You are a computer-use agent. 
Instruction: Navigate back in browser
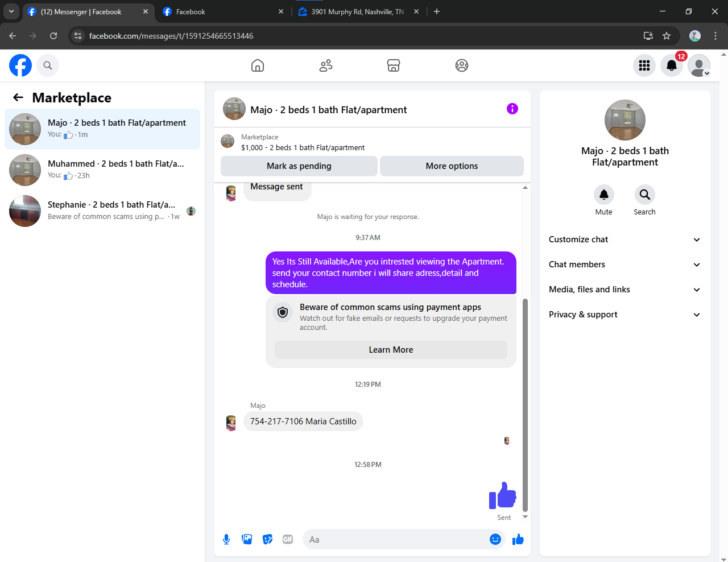point(13,36)
